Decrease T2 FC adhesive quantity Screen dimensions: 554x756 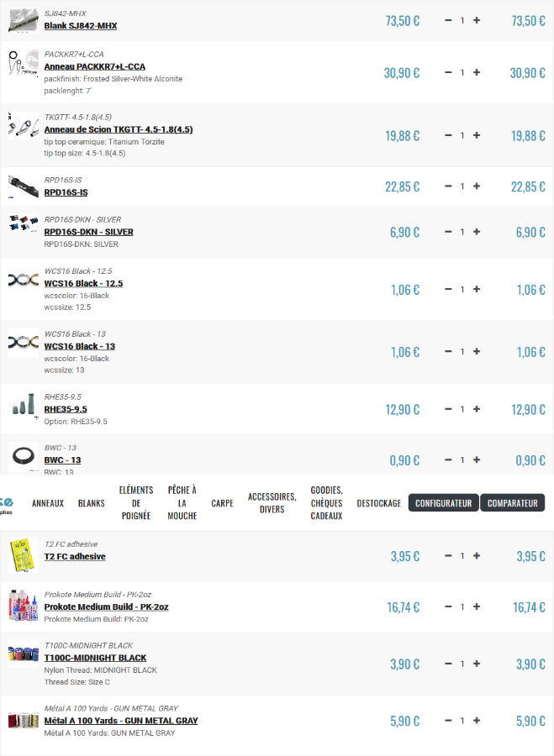pos(448,556)
